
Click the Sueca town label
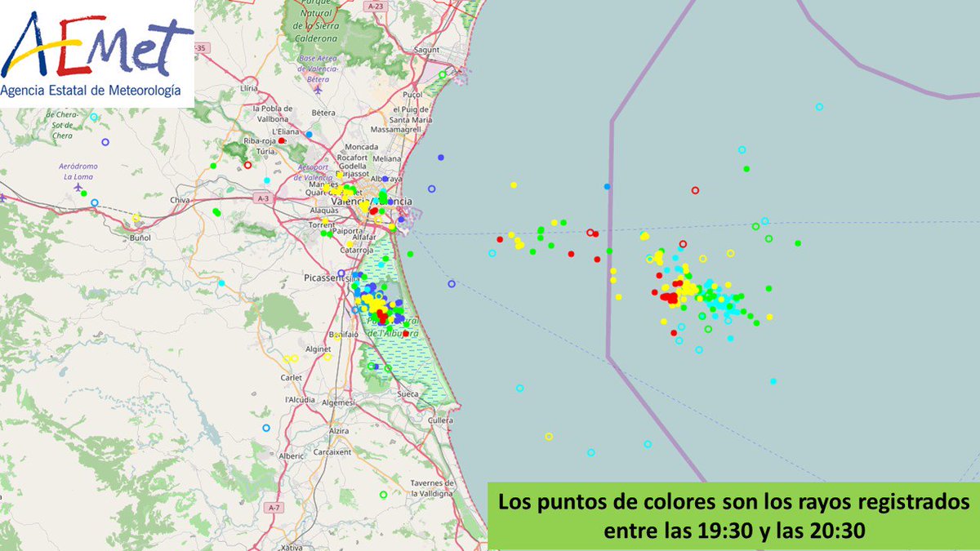tap(408, 393)
